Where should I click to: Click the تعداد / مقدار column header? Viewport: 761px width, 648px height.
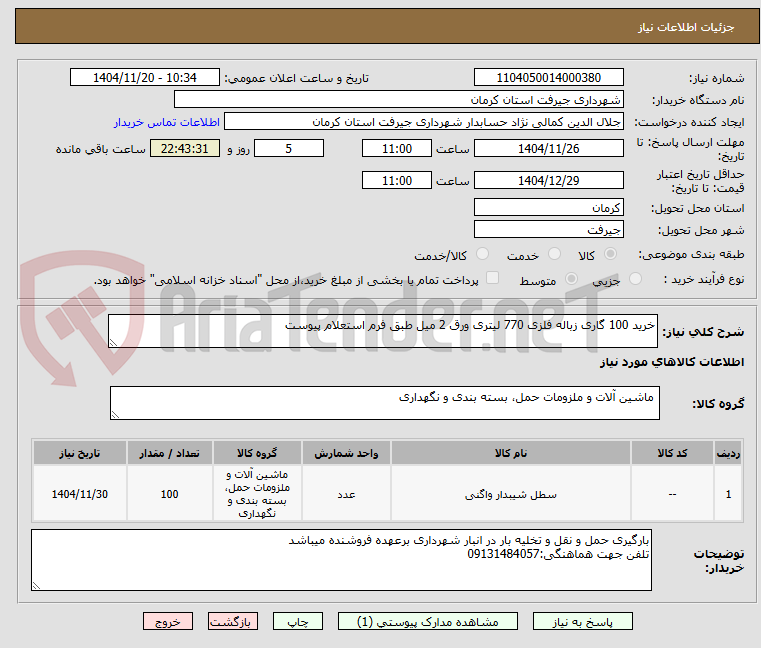169,453
